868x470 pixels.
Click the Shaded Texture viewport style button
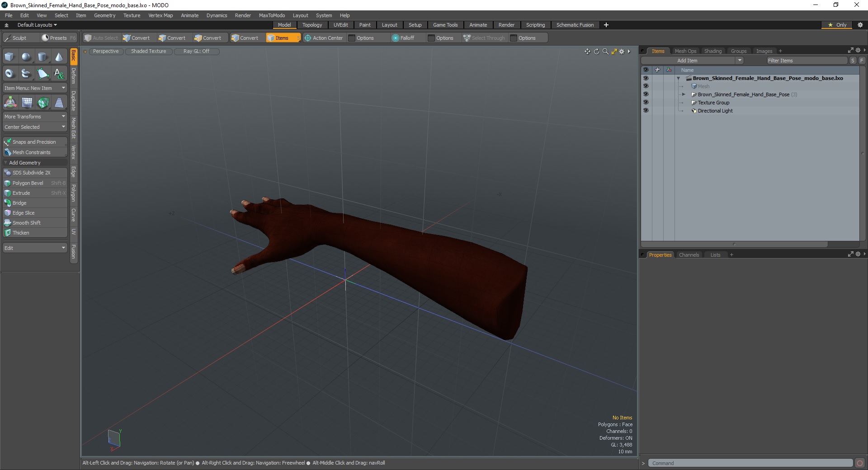pos(148,52)
